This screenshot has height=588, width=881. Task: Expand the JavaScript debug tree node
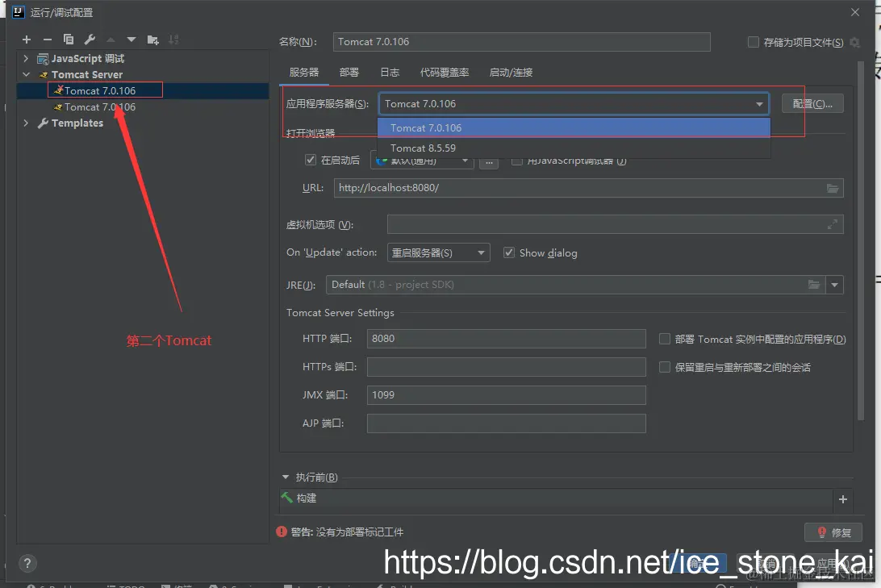point(26,58)
